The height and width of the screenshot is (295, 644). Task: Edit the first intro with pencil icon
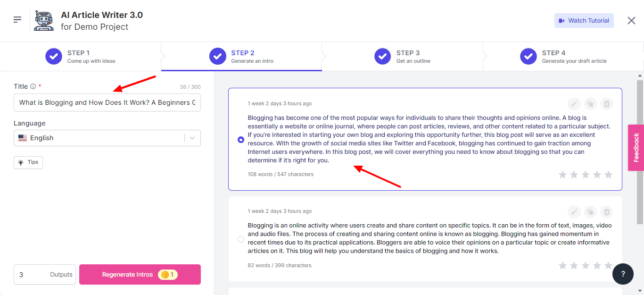[574, 104]
